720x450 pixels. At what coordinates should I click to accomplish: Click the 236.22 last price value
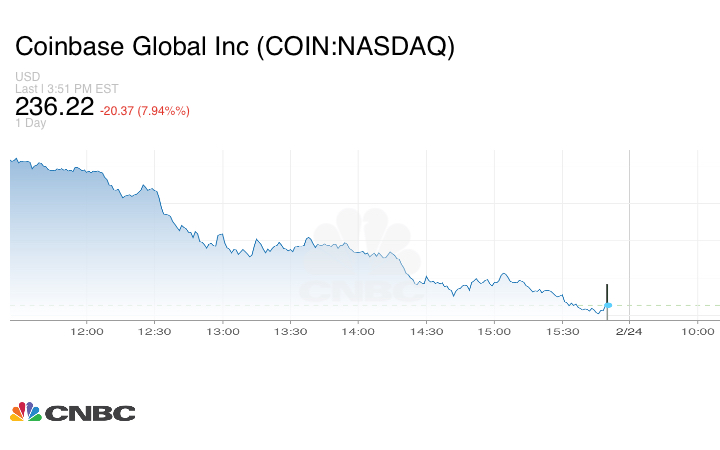point(54,106)
